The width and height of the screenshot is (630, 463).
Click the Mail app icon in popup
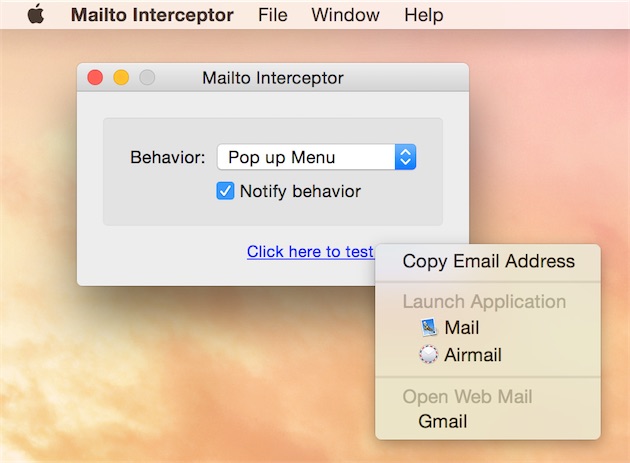[429, 327]
